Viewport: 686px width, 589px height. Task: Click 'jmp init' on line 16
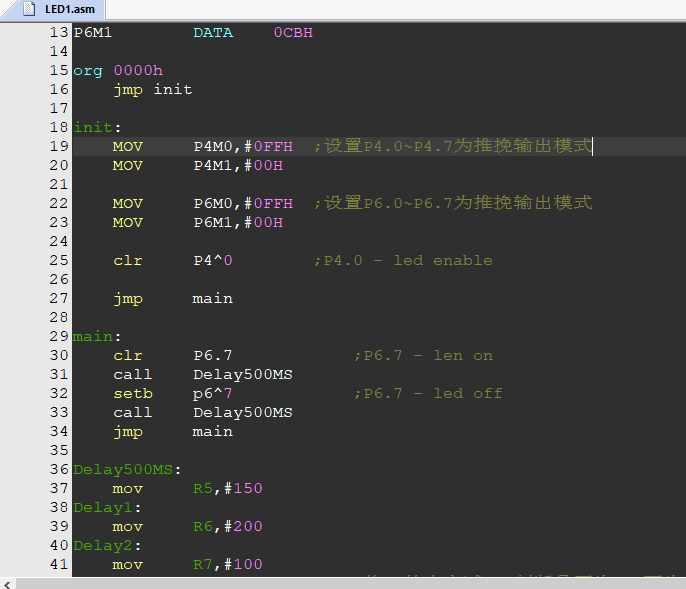click(x=153, y=90)
